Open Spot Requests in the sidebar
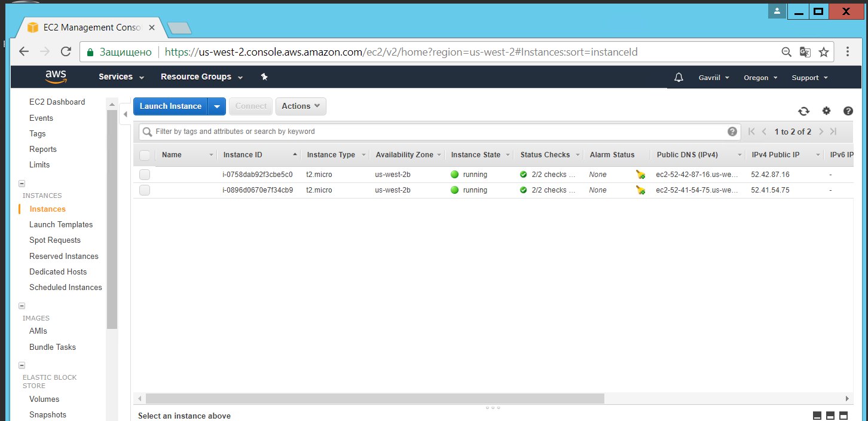The image size is (868, 421). 55,240
